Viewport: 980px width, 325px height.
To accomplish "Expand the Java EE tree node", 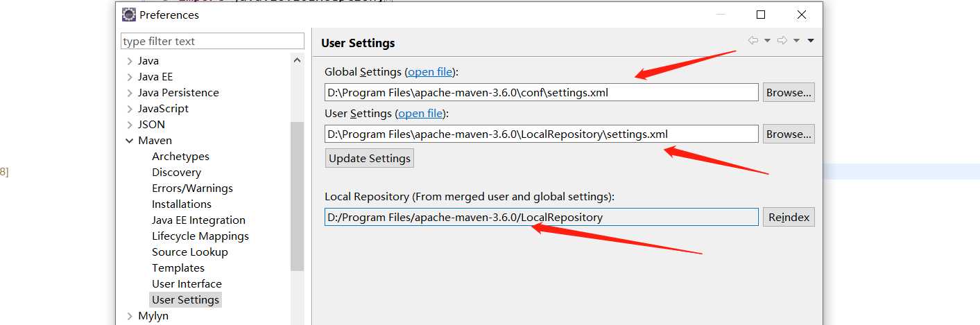I will (x=130, y=77).
